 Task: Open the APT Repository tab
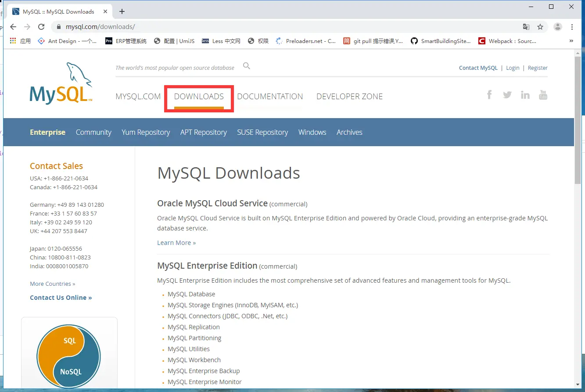pos(204,132)
